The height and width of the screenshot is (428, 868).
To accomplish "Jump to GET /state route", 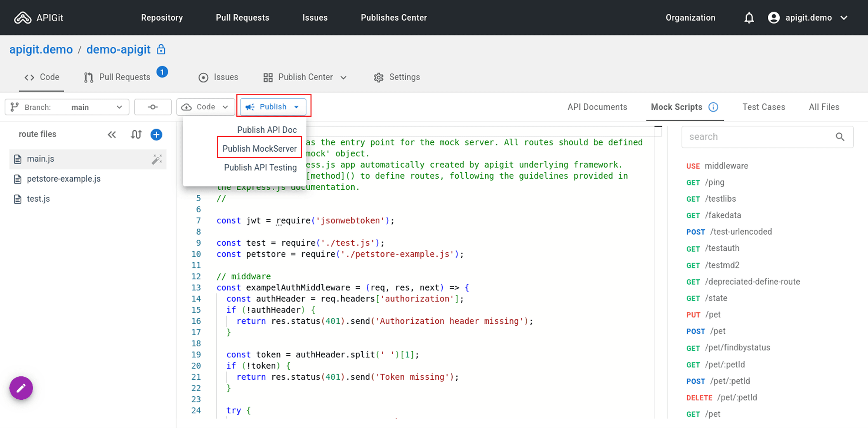I will [x=707, y=298].
